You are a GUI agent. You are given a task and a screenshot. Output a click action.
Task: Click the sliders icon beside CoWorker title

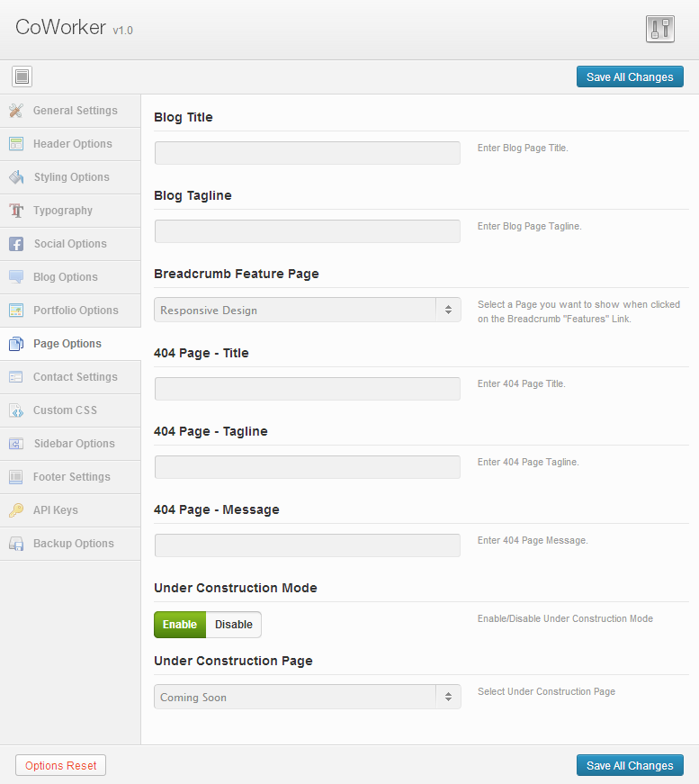(x=660, y=29)
